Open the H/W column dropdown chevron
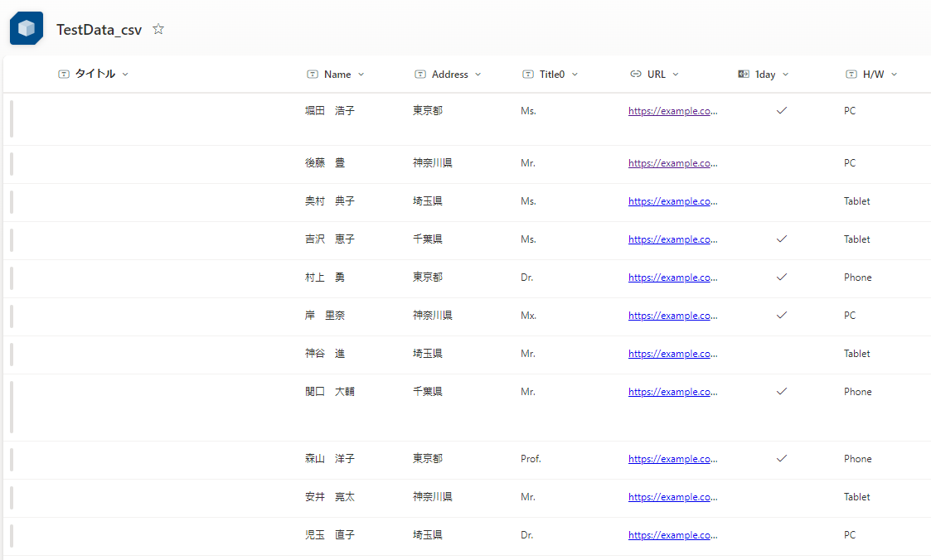The image size is (931, 560). tap(895, 75)
